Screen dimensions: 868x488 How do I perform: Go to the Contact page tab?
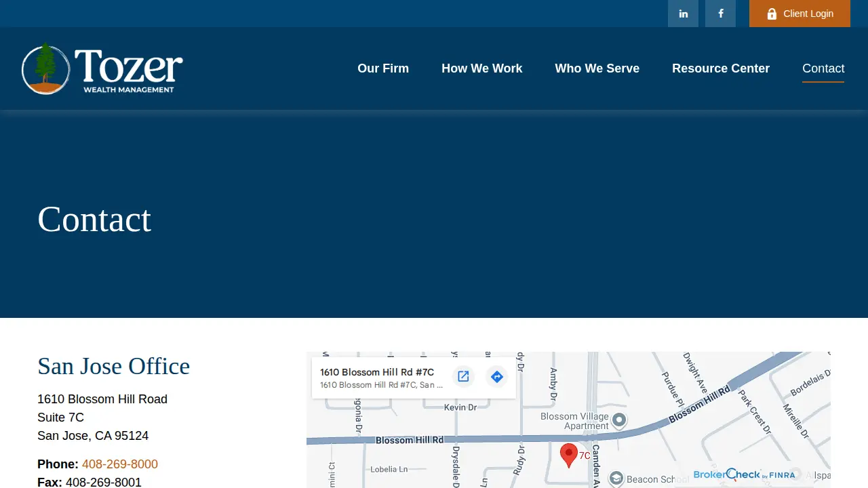(823, 68)
